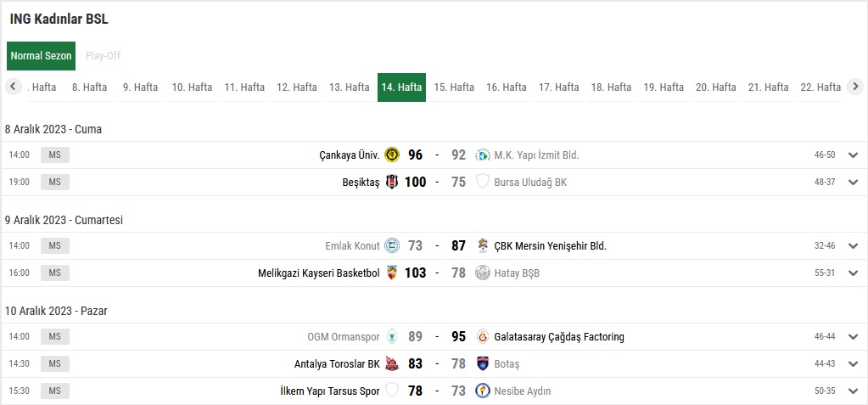
Task: Click the Nesibe Aydın team logo
Action: coord(483,391)
